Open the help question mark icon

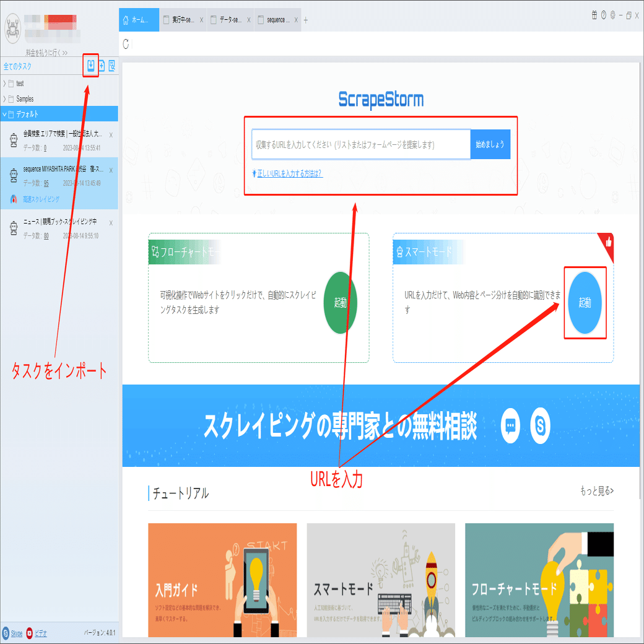[603, 15]
